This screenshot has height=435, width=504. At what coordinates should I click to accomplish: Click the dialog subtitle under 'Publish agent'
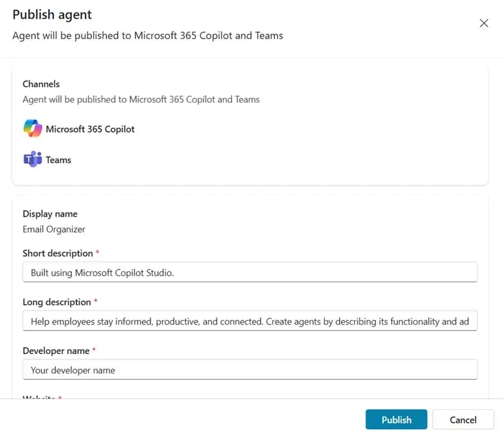click(148, 36)
